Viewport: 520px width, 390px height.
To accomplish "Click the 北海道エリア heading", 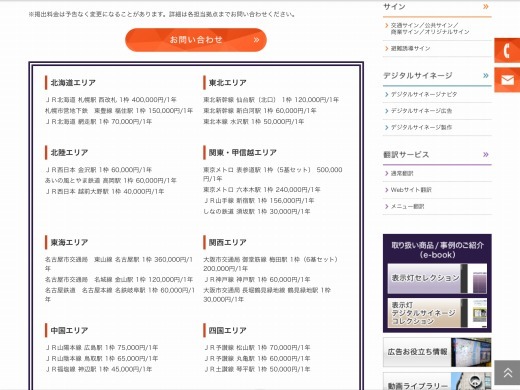I will [x=73, y=83].
